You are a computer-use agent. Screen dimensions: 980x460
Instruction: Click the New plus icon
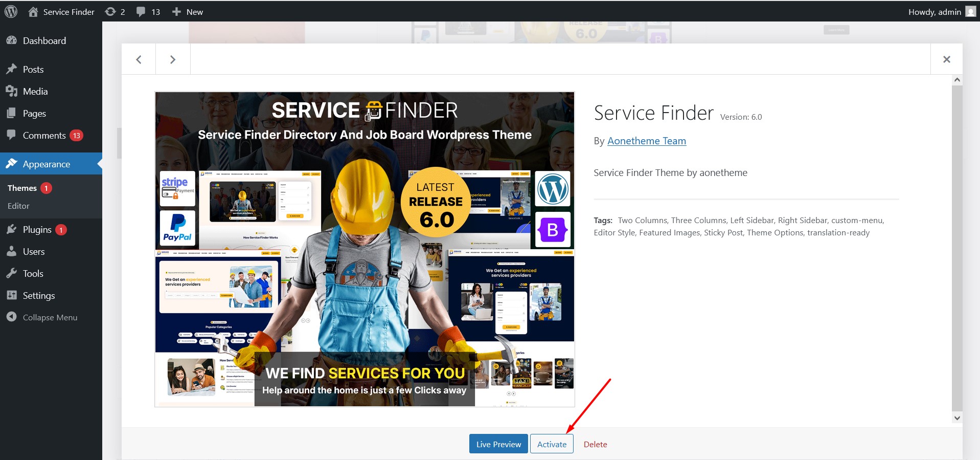click(x=176, y=11)
